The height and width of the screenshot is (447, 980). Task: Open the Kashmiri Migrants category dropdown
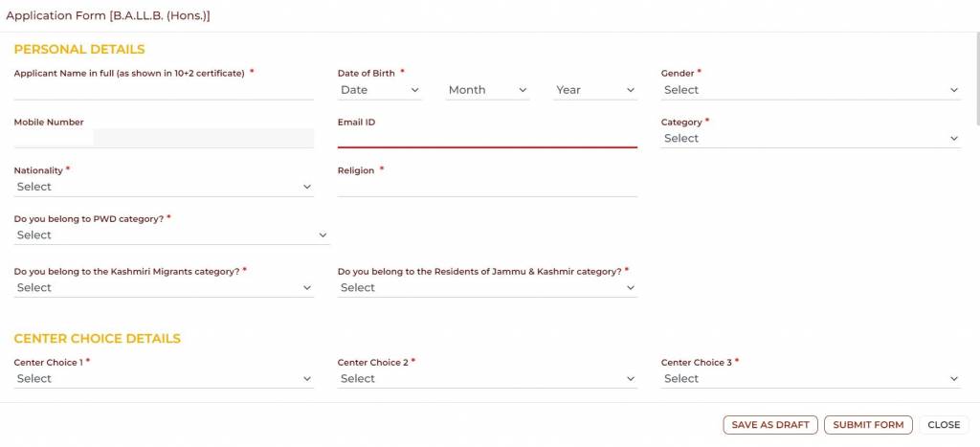pyautogui.click(x=164, y=288)
